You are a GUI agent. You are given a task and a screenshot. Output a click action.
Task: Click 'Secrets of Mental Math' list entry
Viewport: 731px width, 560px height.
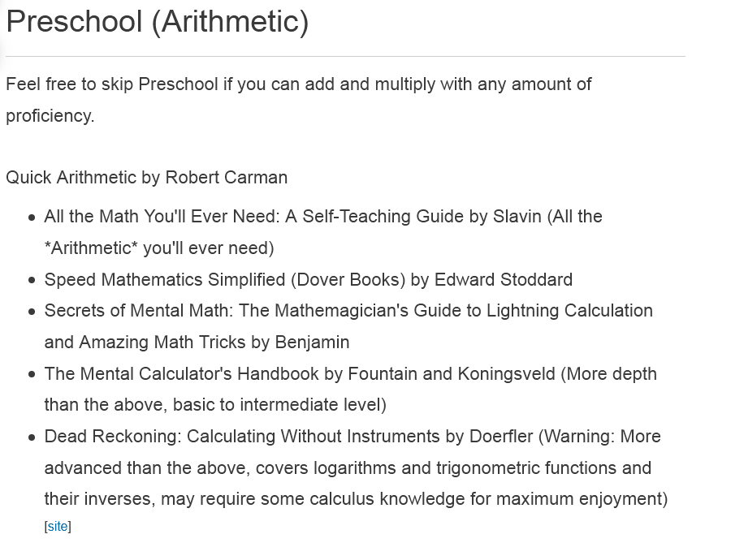[x=348, y=326]
